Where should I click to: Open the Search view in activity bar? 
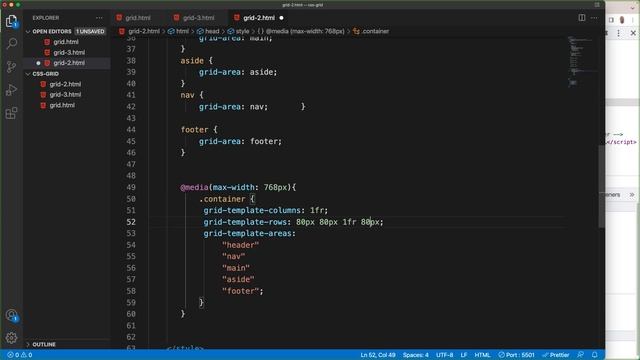[11, 43]
